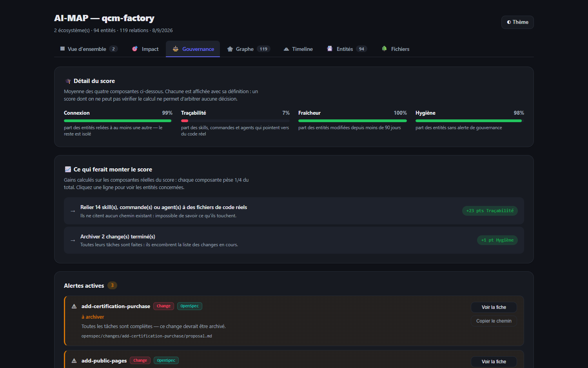Click the Connexion progress bar
This screenshot has width=588, height=368.
pyautogui.click(x=118, y=121)
